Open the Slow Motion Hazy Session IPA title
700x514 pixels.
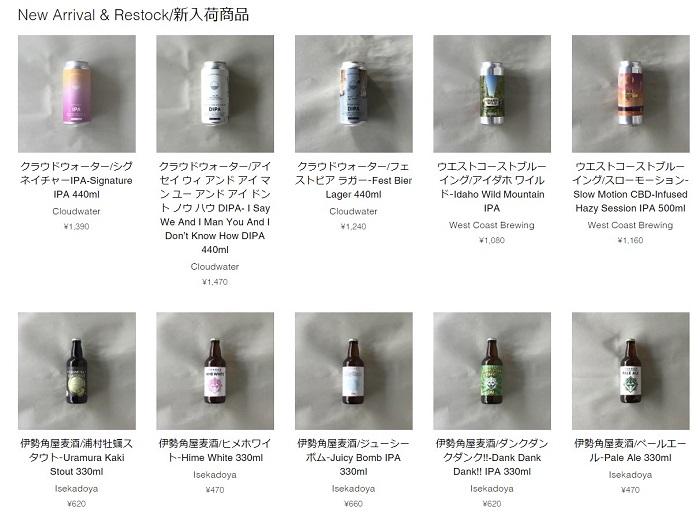click(x=630, y=187)
